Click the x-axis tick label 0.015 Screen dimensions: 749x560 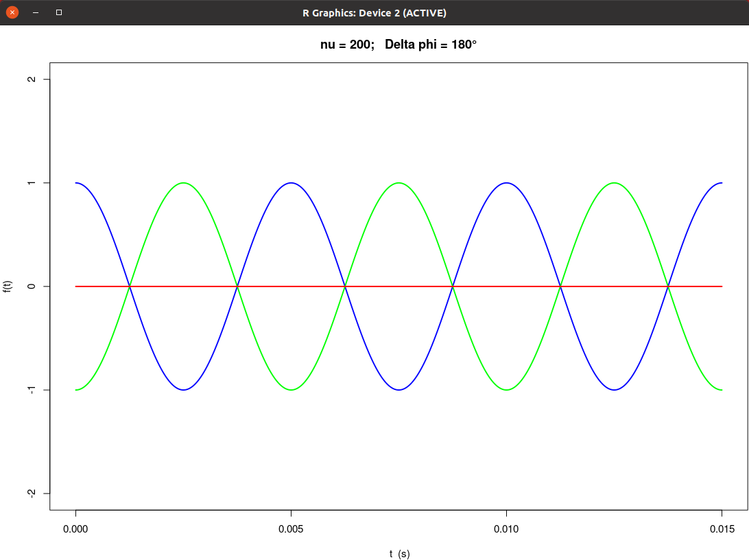pyautogui.click(x=722, y=529)
